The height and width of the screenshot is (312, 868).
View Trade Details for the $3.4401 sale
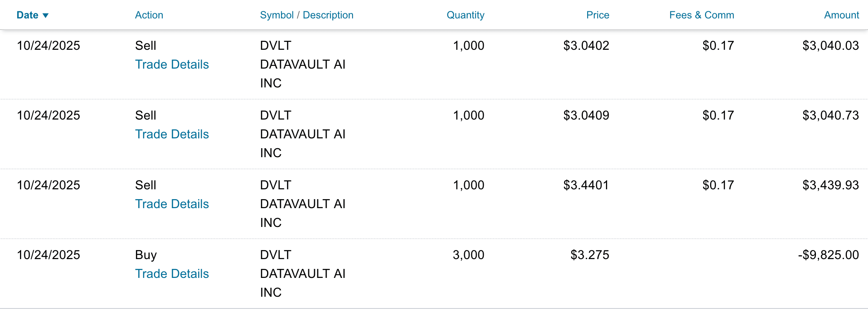point(172,204)
